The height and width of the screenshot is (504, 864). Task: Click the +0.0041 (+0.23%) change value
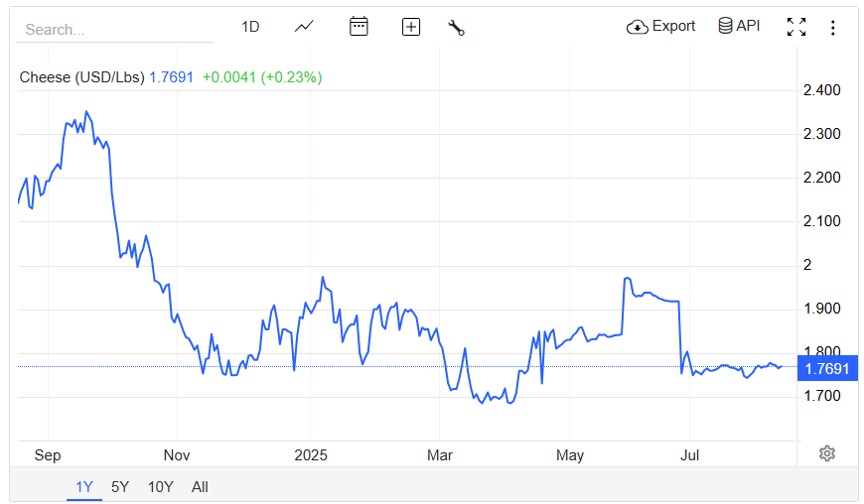[x=262, y=77]
